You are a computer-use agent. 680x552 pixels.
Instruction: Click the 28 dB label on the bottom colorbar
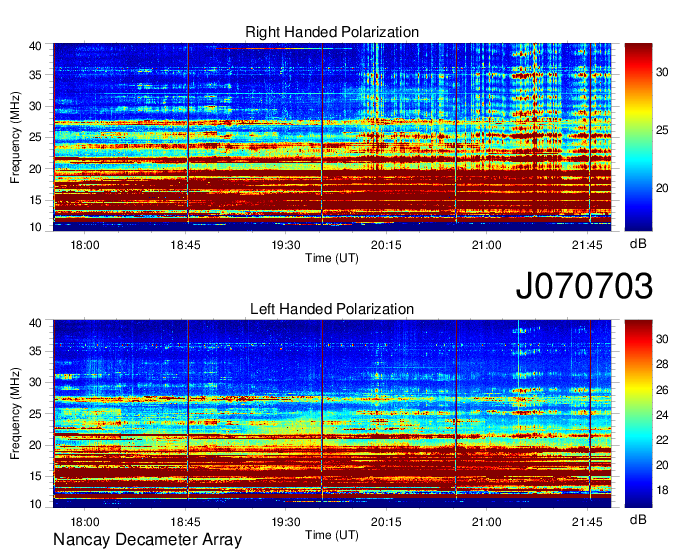pos(662,364)
